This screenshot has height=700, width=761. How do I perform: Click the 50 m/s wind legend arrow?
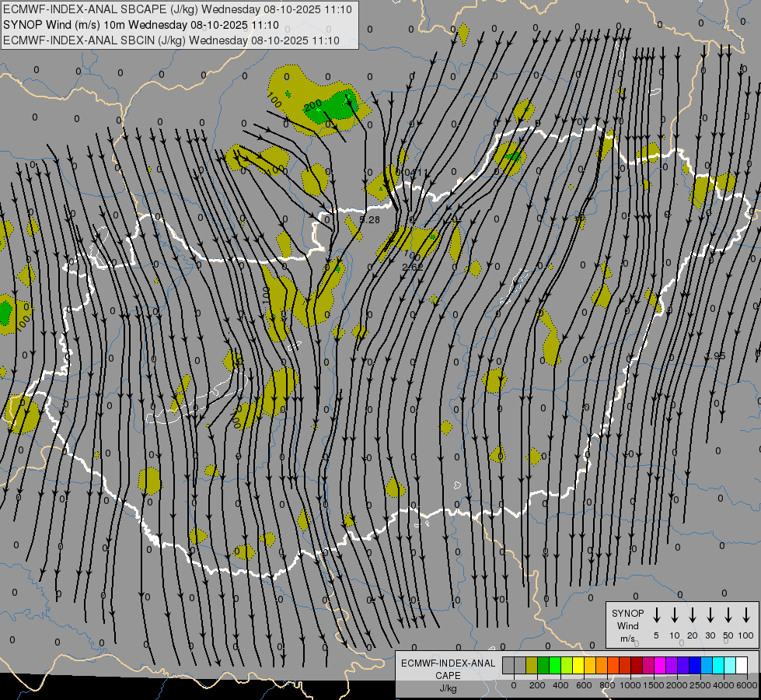point(728,615)
